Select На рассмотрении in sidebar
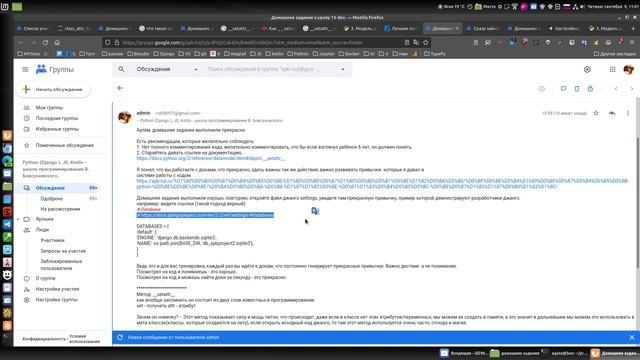 (60, 209)
